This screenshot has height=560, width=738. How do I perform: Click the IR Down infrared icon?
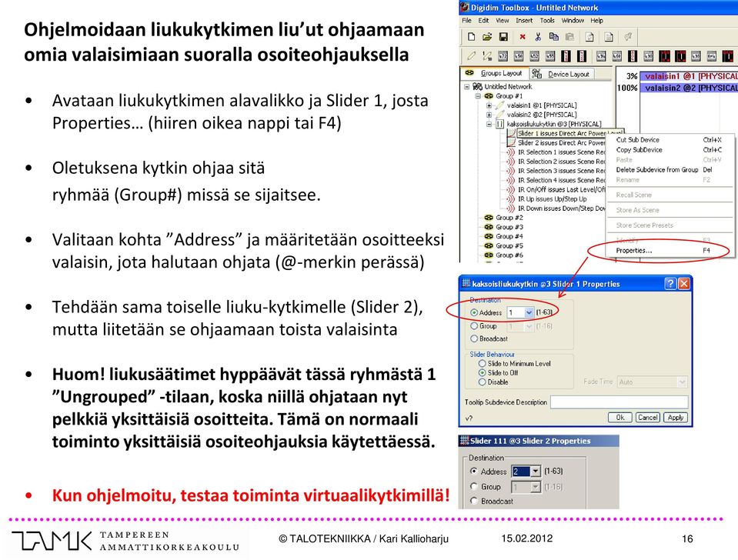pos(511,208)
